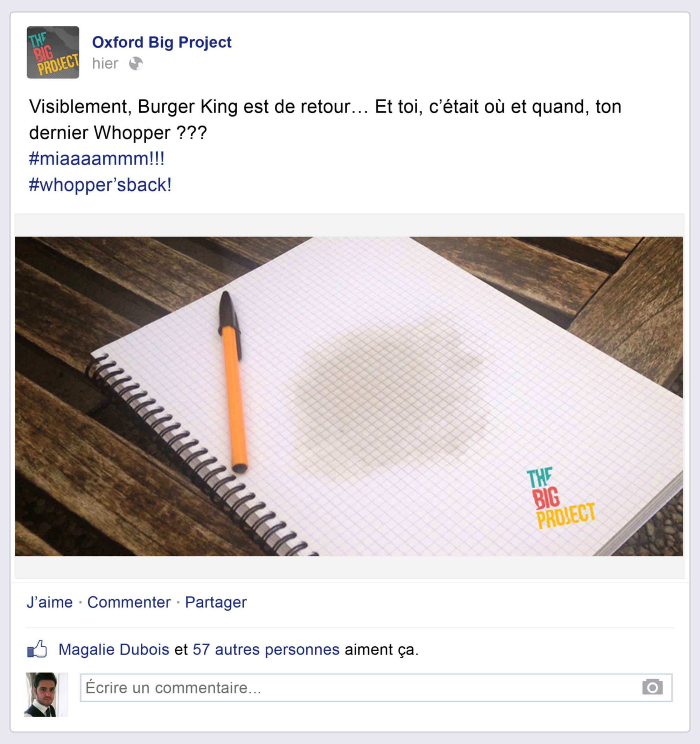Like the post with J'aime

(49, 602)
